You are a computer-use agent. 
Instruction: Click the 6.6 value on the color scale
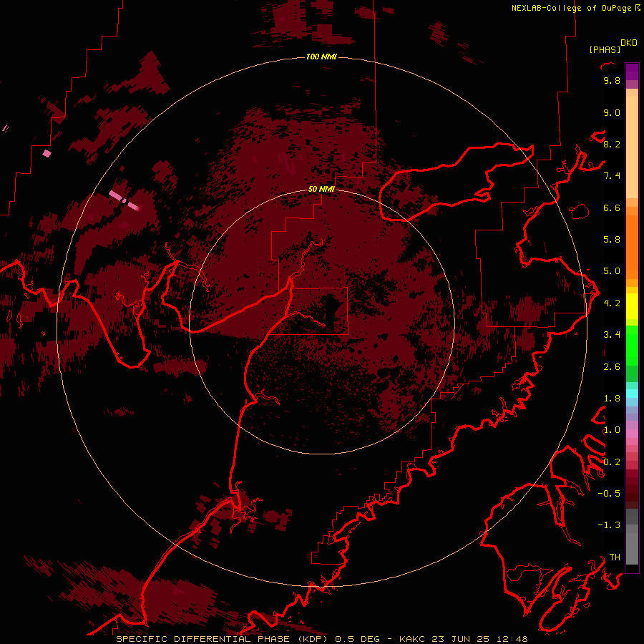(x=612, y=208)
